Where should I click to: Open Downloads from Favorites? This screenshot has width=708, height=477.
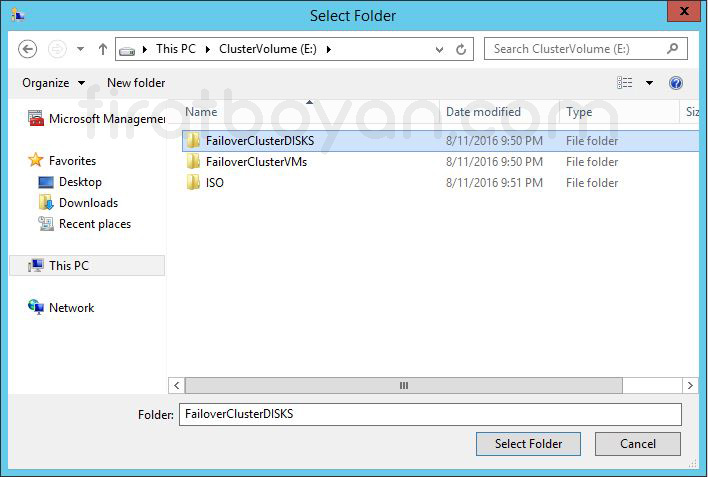[x=88, y=203]
